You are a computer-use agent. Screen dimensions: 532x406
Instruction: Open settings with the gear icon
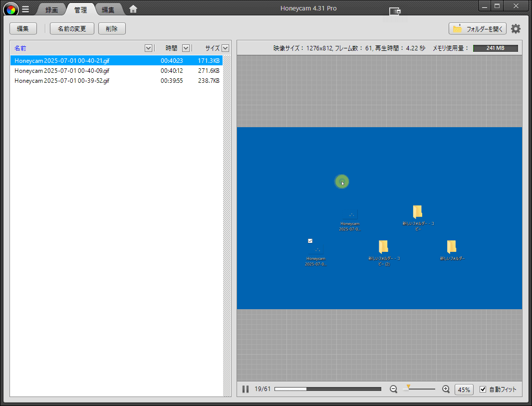pyautogui.click(x=516, y=29)
